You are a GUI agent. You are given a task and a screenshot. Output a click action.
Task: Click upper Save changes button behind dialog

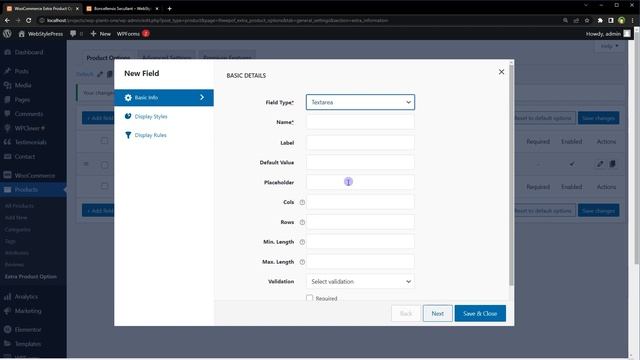coord(598,118)
